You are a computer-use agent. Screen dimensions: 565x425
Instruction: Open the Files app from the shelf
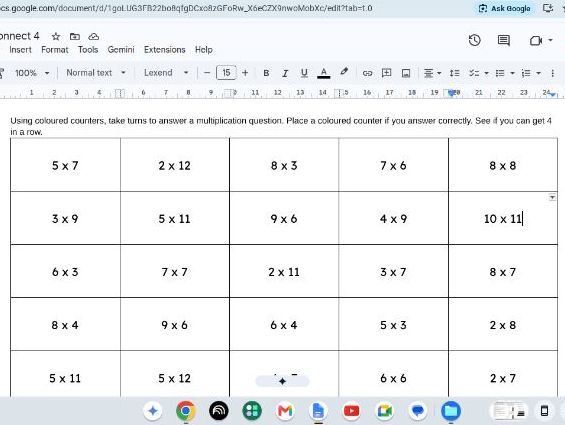451,411
